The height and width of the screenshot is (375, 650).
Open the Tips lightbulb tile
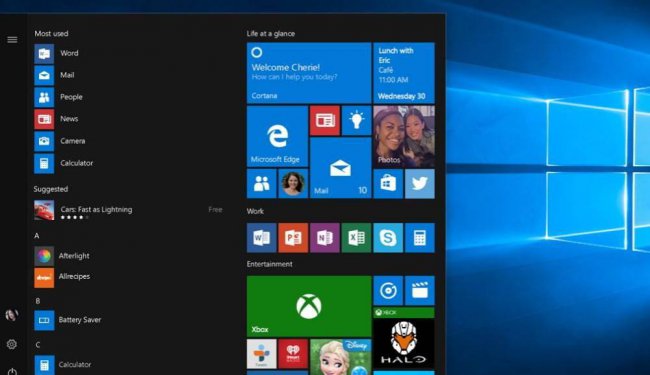click(x=357, y=121)
